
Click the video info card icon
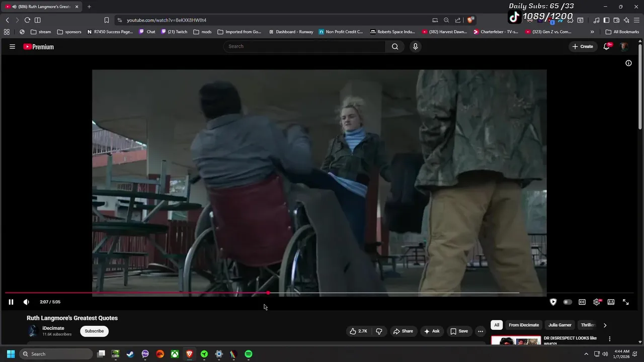pos(628,63)
